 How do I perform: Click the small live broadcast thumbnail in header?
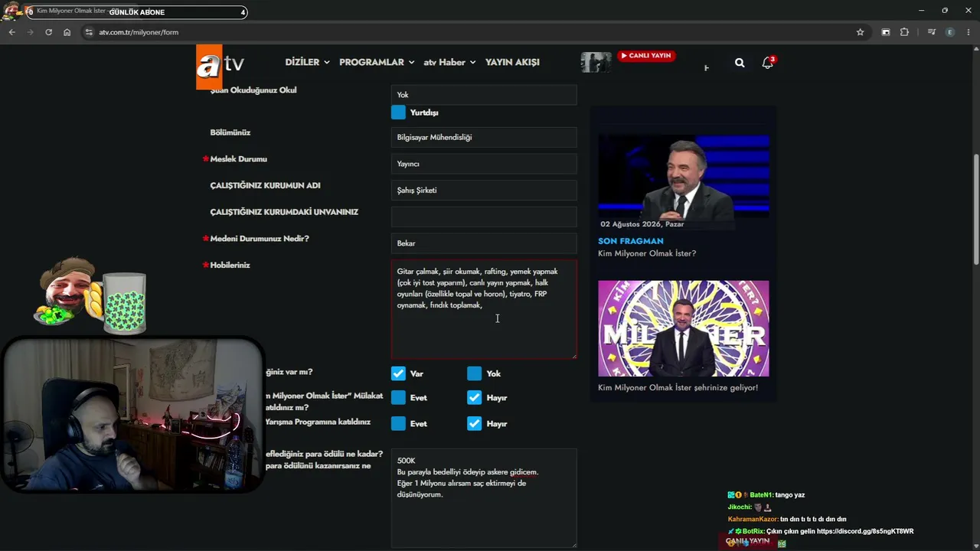(x=596, y=62)
